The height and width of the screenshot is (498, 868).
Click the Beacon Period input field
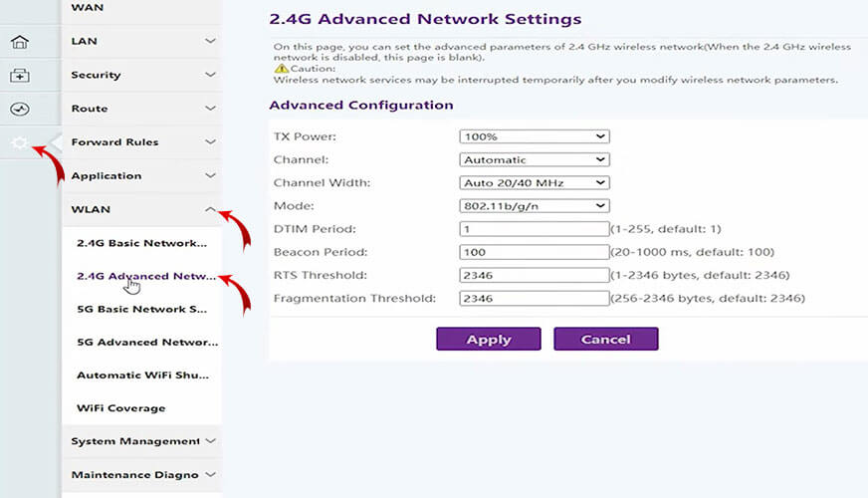coord(534,252)
